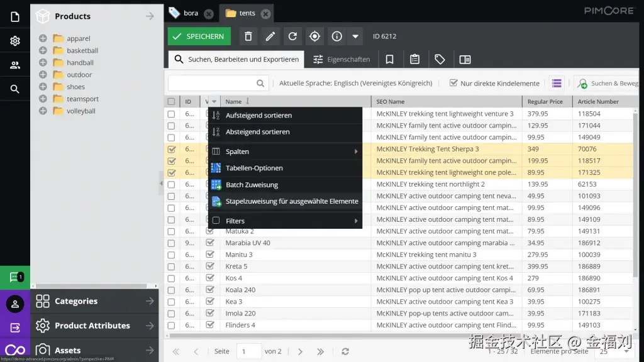Choose Aufsteigend sortieren
Screen dimensions: 644x362
pyautogui.click(x=285, y=116)
